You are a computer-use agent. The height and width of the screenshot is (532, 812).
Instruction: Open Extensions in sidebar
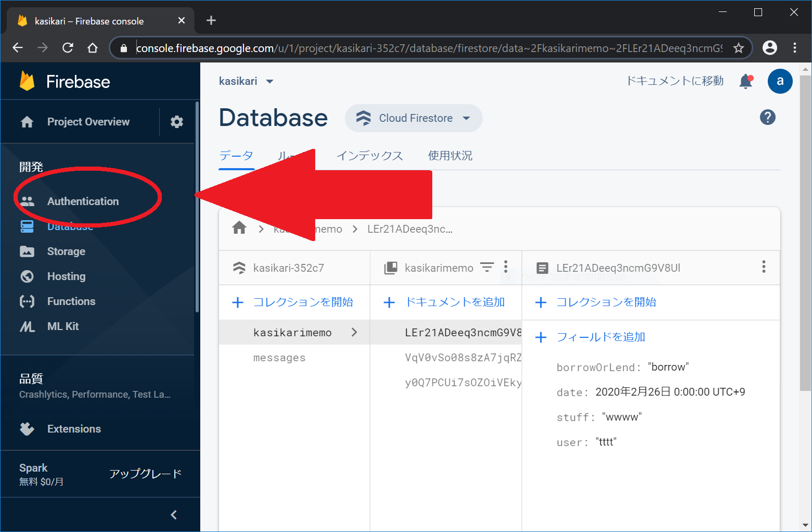[x=74, y=429]
